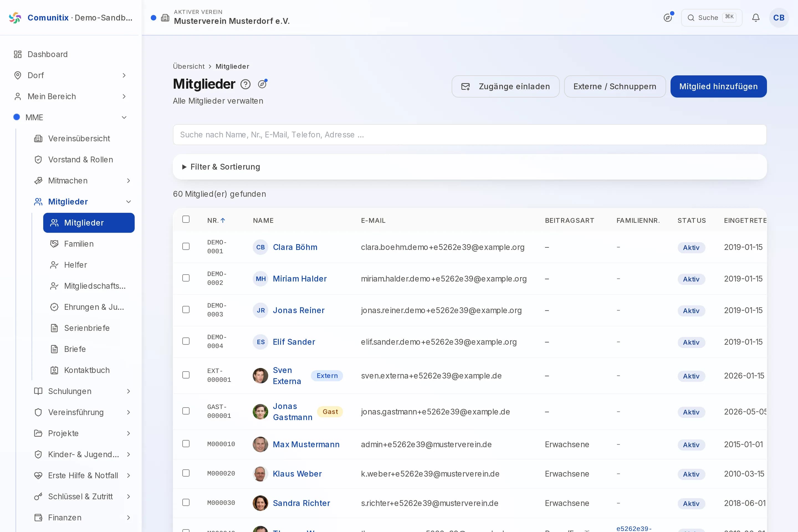Expand the Mein Bereich chevron
This screenshot has height=532, width=798.
[x=124, y=96]
